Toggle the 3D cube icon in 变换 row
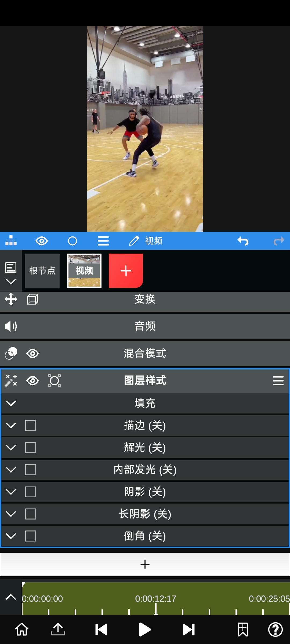290x644 pixels. click(x=32, y=299)
